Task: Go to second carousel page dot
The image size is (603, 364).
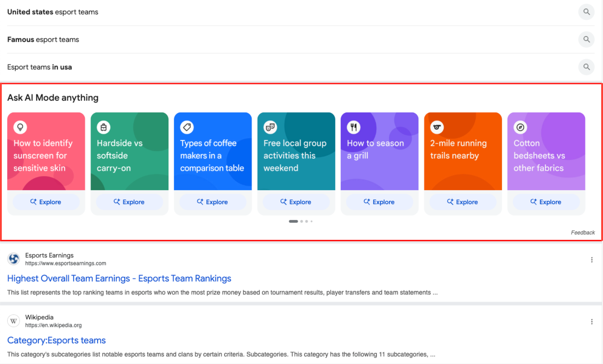Action: point(301,221)
